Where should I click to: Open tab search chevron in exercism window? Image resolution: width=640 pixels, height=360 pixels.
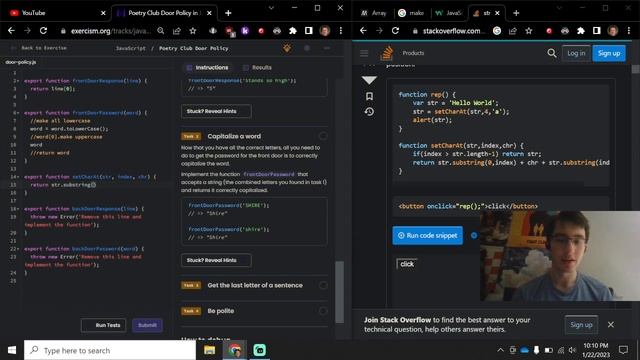271,8
